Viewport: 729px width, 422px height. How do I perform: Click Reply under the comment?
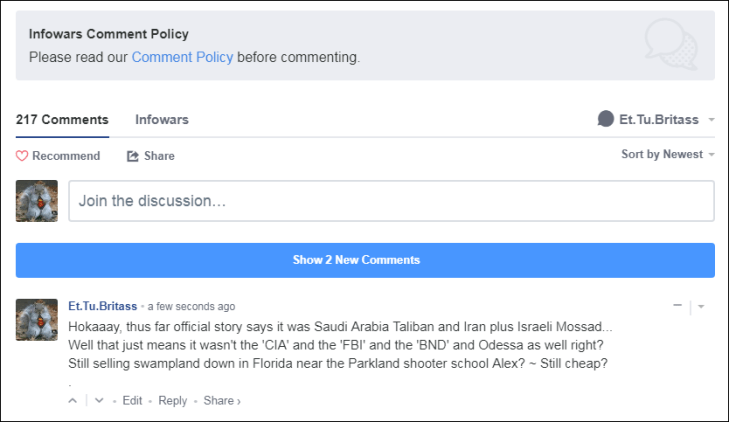click(x=172, y=401)
